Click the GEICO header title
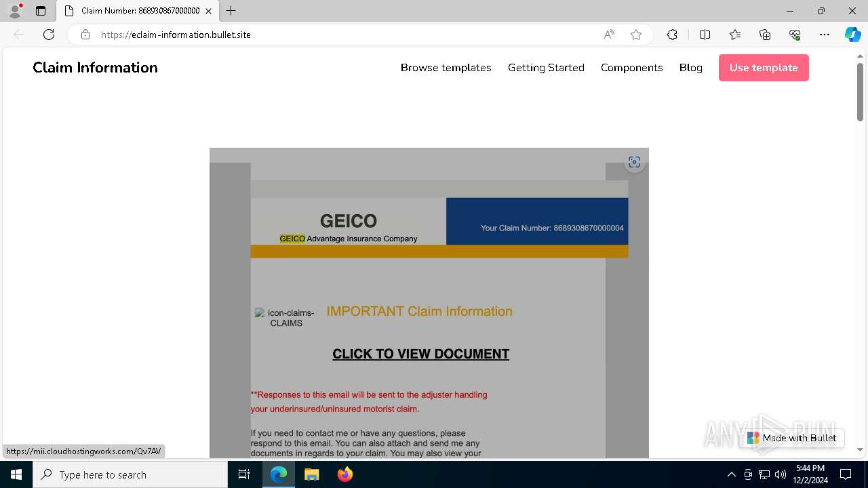 click(348, 221)
